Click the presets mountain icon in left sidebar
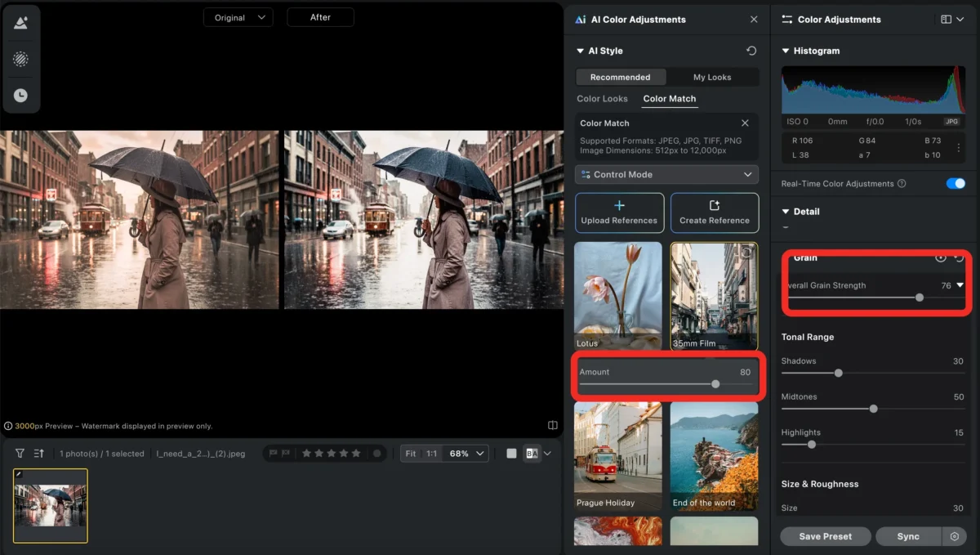The width and height of the screenshot is (980, 555). [21, 22]
